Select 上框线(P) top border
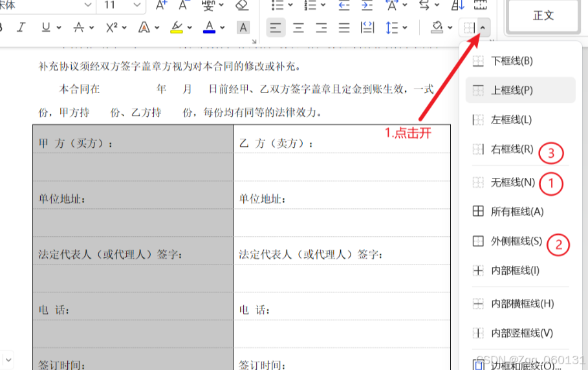Viewport: 588px width, 370px height. coord(520,90)
